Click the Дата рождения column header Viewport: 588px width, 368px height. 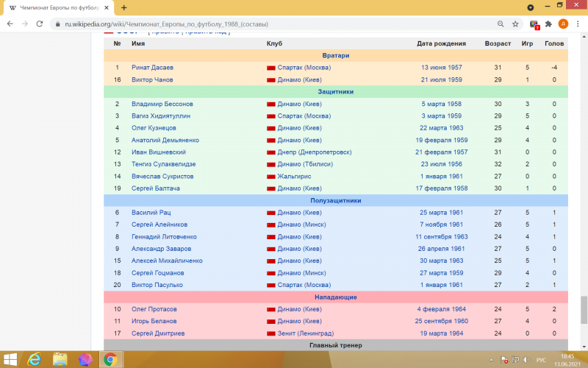(x=441, y=43)
